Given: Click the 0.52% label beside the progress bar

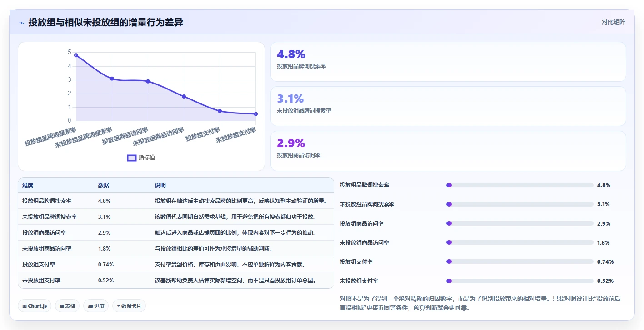Looking at the screenshot, I should click(x=605, y=281).
